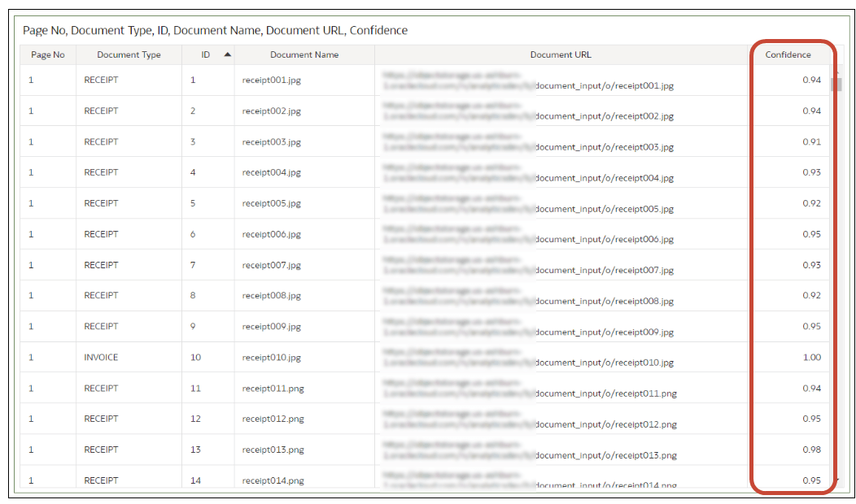Select the RECEIPT cell in the first row
This screenshot has width=856, height=504.
pos(101,80)
